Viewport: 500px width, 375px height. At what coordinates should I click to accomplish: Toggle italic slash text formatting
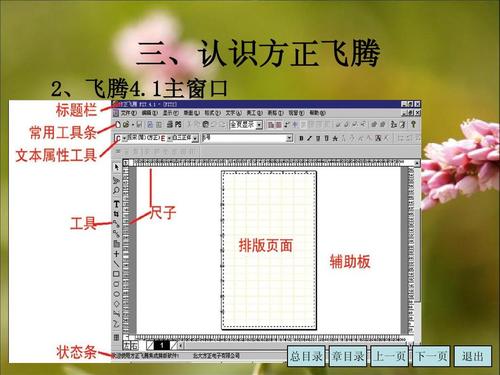pos(309,138)
